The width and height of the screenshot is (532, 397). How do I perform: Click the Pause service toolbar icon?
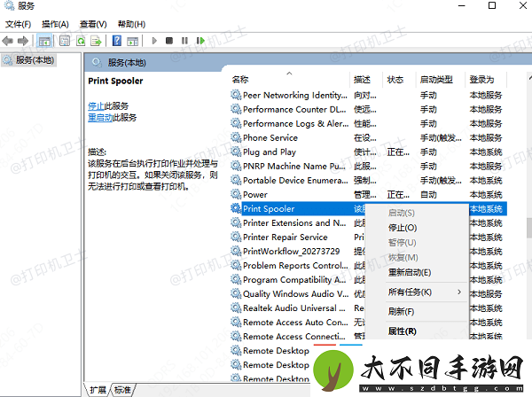click(x=184, y=41)
